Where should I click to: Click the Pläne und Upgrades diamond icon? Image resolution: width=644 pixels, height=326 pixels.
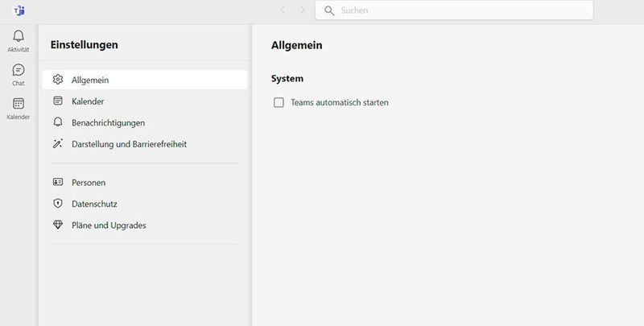coord(57,225)
